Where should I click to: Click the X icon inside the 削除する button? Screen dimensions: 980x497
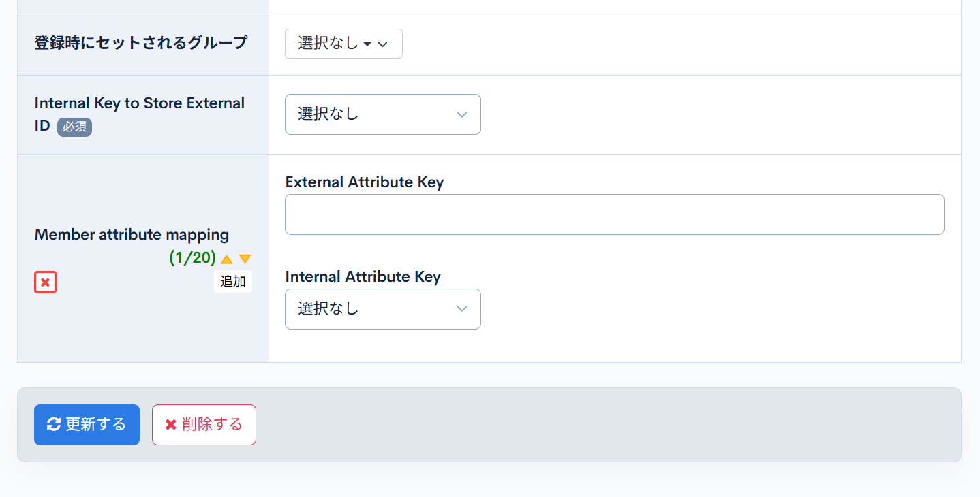click(170, 424)
